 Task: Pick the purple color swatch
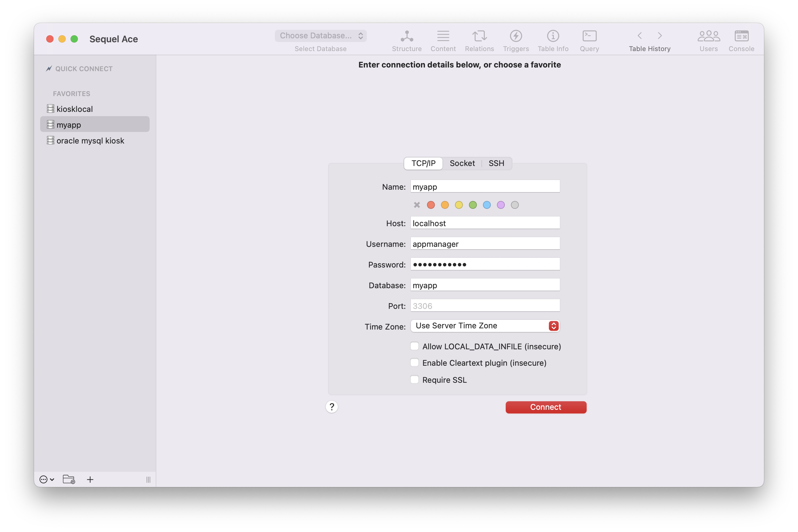(501, 205)
